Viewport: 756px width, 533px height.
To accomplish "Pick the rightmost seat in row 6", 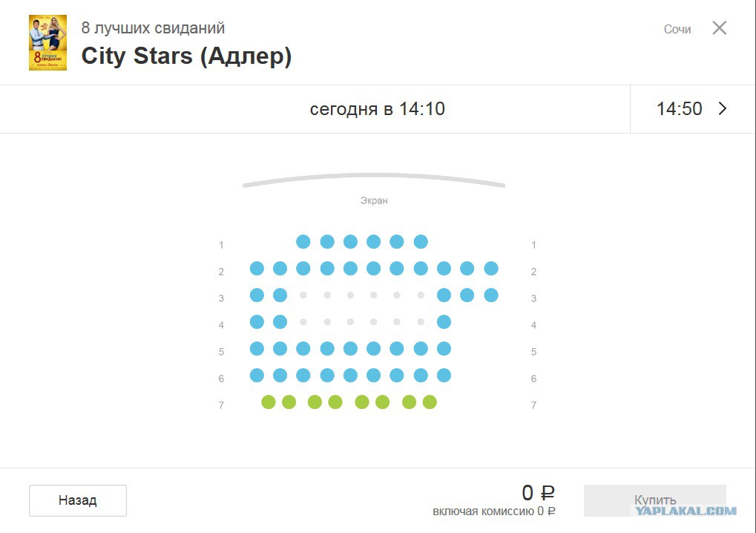I will tap(444, 376).
